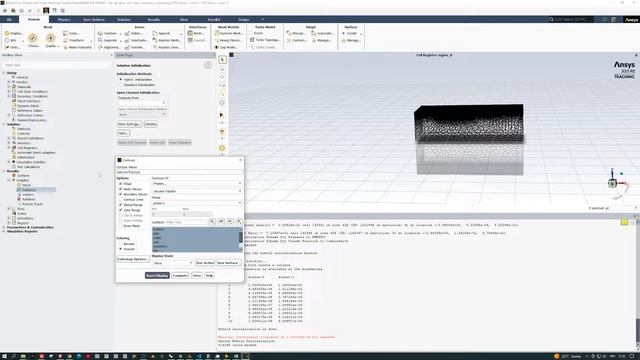
Task: Click the Append zones icon
Action: pos(155,33)
